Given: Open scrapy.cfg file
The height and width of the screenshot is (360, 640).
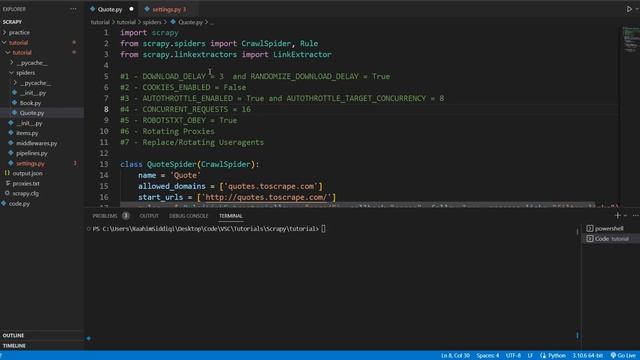Looking at the screenshot, I should [x=25, y=194].
